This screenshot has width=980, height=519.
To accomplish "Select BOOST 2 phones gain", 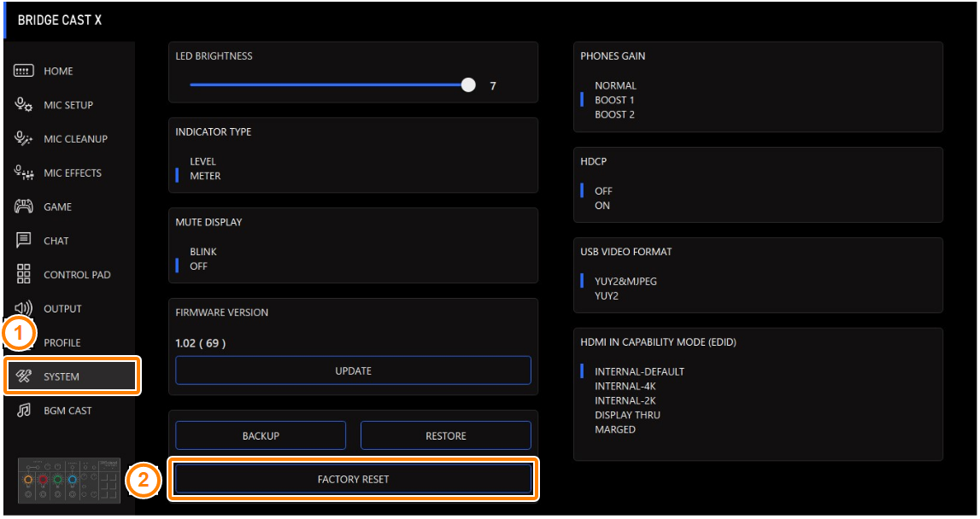I will click(614, 114).
